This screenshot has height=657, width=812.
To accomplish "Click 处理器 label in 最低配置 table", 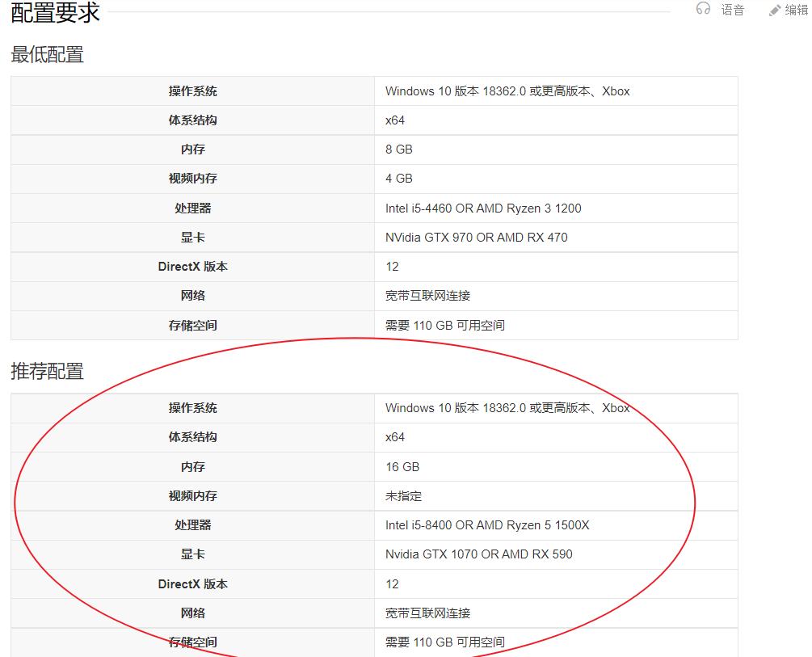I will (192, 208).
